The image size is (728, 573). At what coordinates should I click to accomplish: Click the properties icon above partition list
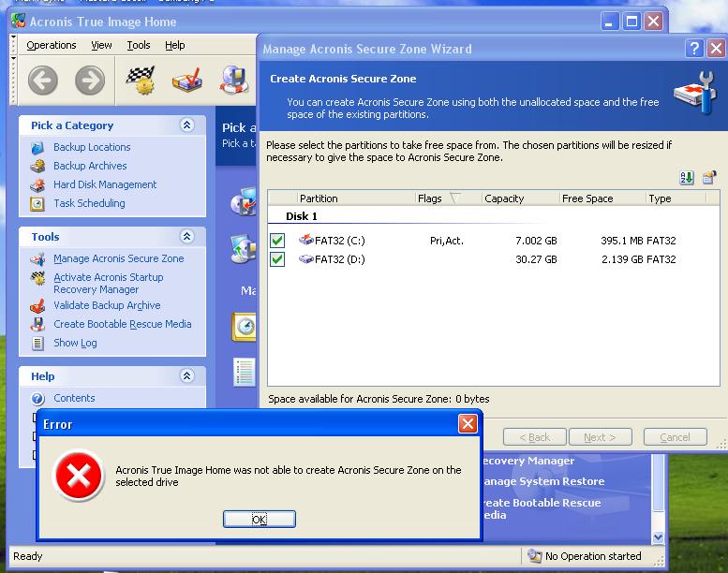coord(709,177)
